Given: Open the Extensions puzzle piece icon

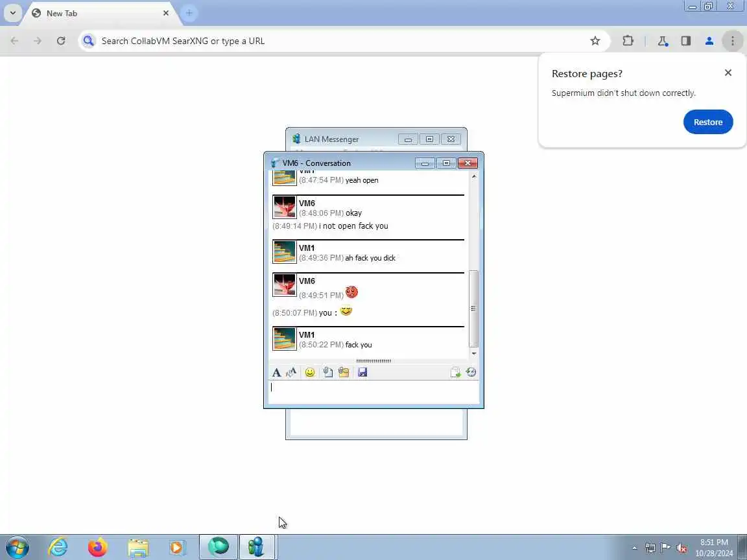Looking at the screenshot, I should point(628,41).
